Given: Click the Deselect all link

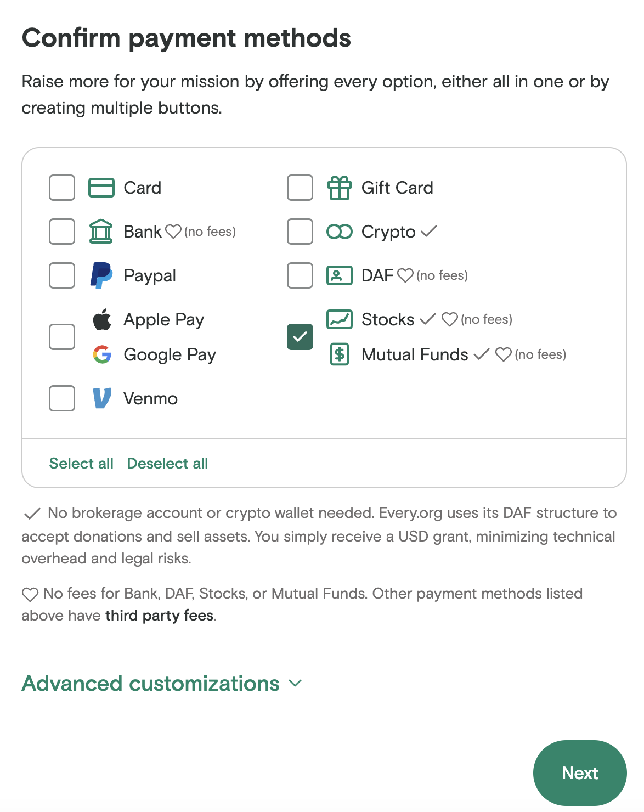Looking at the screenshot, I should (167, 464).
